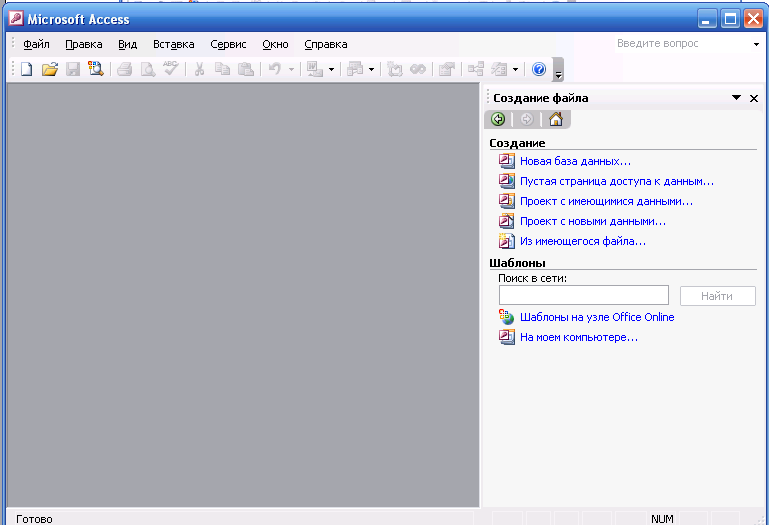Click the Analyze table icon
This screenshot has height=525, width=769.
click(x=355, y=69)
